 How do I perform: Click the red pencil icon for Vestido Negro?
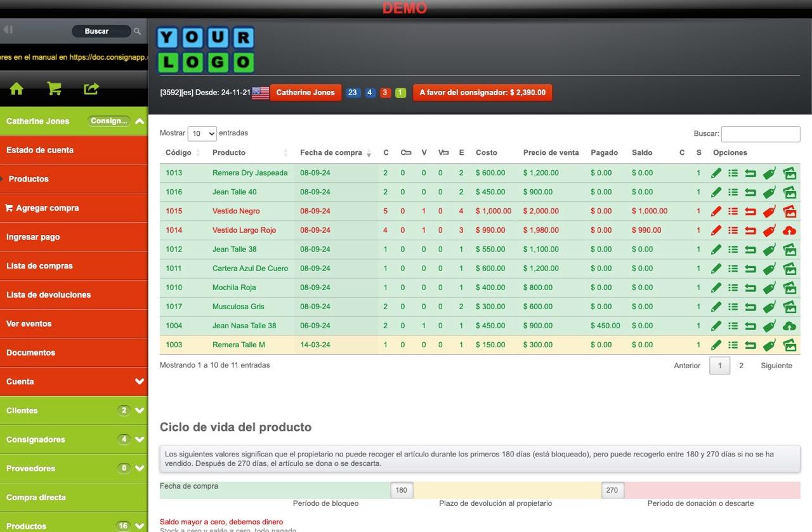point(716,211)
